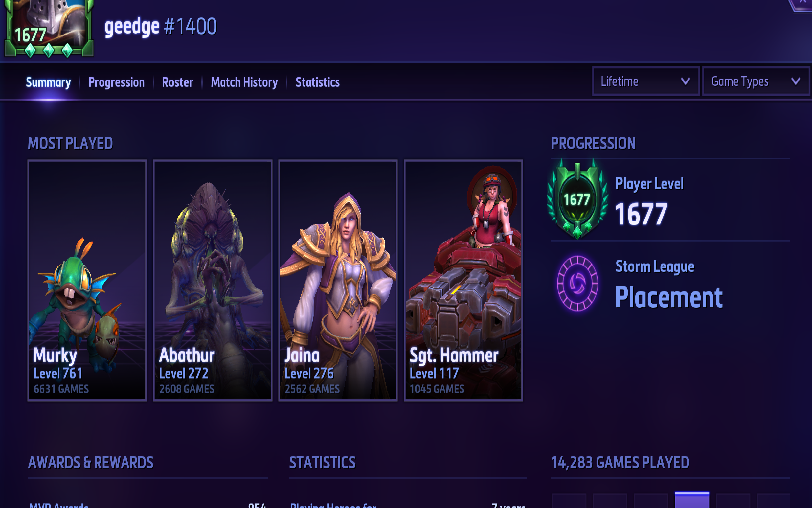Close the profile with the corner X
This screenshot has height=508, width=812.
pos(802,2)
